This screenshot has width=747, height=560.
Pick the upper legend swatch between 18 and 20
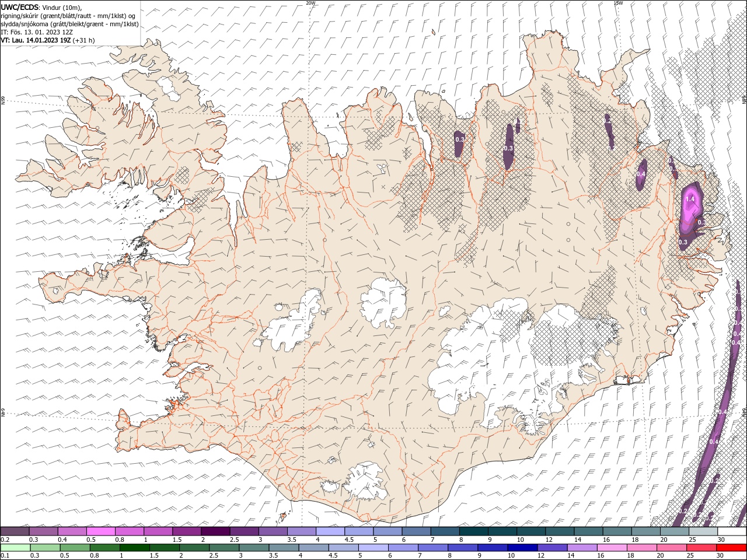(x=645, y=531)
